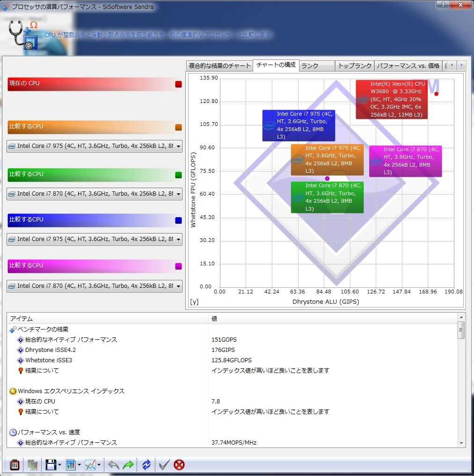This screenshot has height=476, width=474.
Task: Toggle the orange 比較するCPU color box
Action: click(178, 127)
